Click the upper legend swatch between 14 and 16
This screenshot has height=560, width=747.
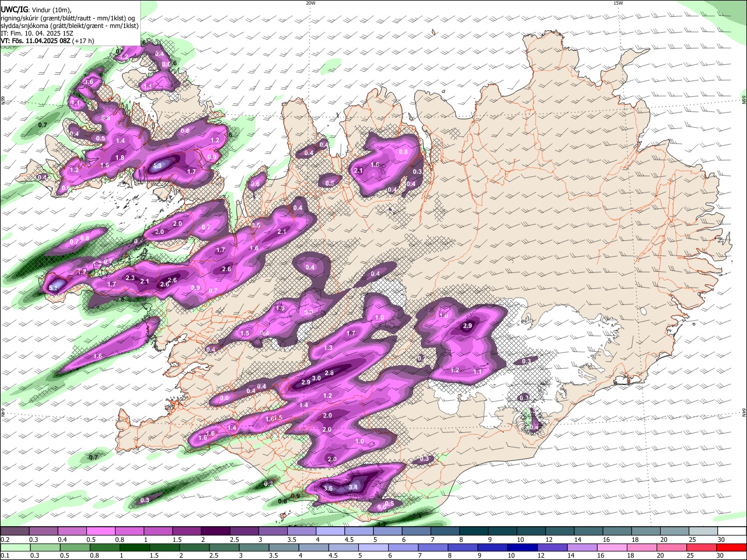(x=587, y=531)
